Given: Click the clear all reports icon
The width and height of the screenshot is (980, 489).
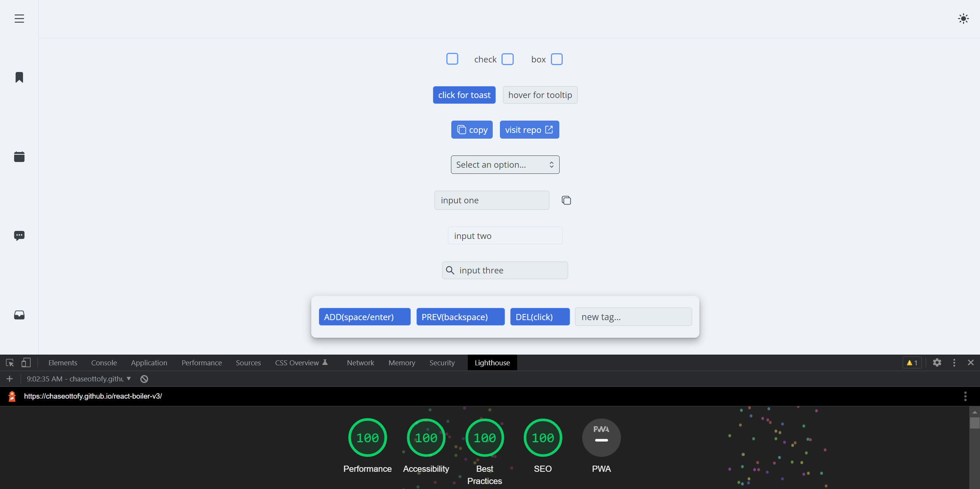Looking at the screenshot, I should coord(144,379).
